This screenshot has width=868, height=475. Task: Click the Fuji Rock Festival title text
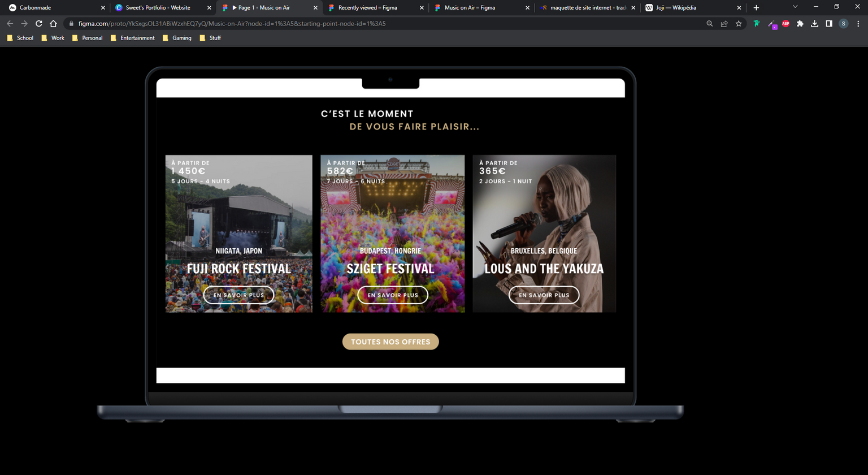[x=238, y=269]
